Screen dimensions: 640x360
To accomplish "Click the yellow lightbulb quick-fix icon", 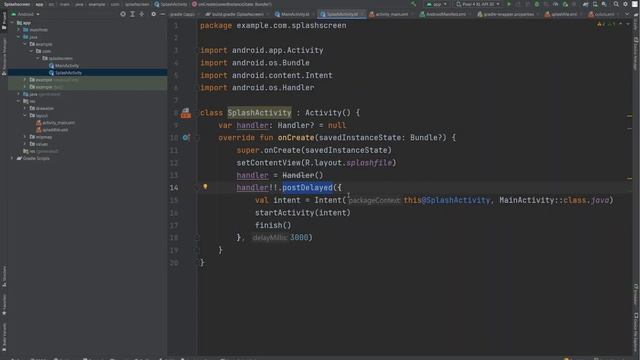I will [205, 187].
